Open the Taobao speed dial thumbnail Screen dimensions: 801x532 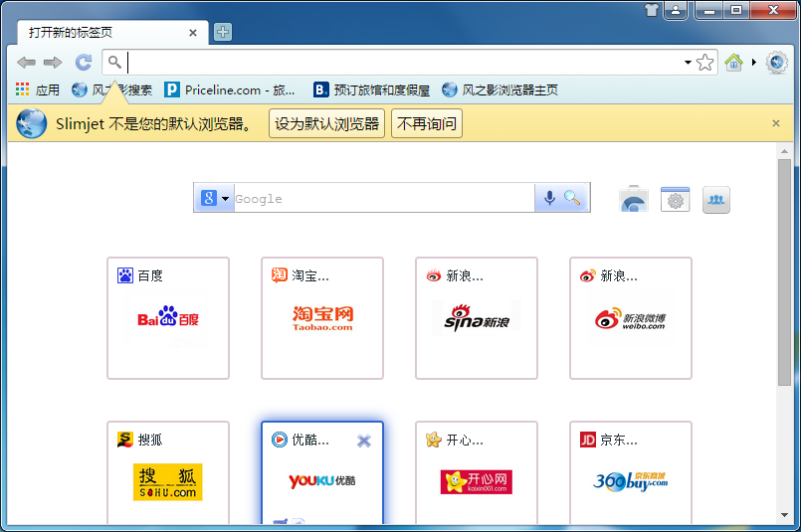click(322, 318)
